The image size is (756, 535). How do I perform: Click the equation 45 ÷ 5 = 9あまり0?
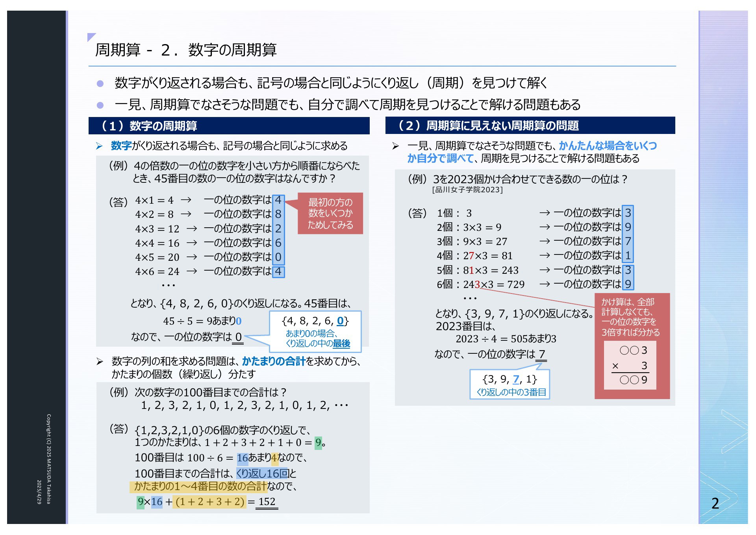(x=202, y=321)
